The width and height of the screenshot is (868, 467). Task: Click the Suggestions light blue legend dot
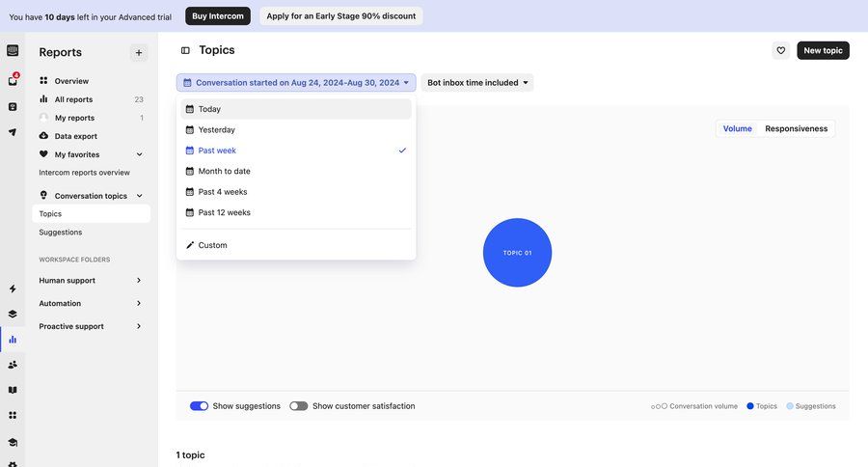point(790,406)
